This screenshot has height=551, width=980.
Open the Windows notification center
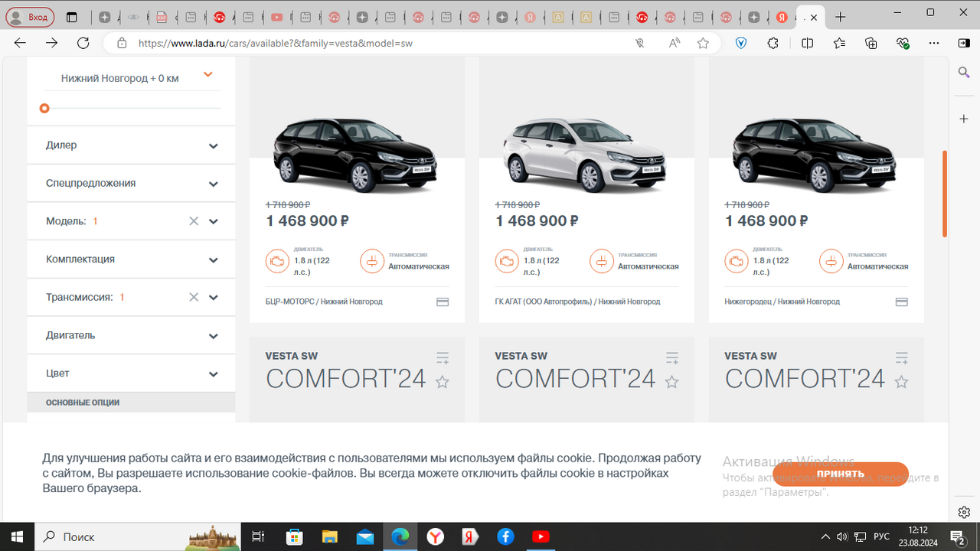coord(958,537)
